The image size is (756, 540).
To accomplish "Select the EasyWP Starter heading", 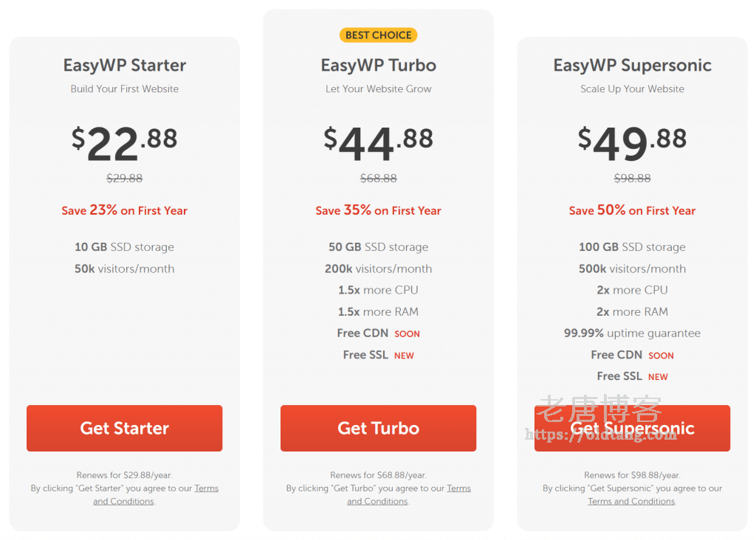I will pyautogui.click(x=124, y=65).
